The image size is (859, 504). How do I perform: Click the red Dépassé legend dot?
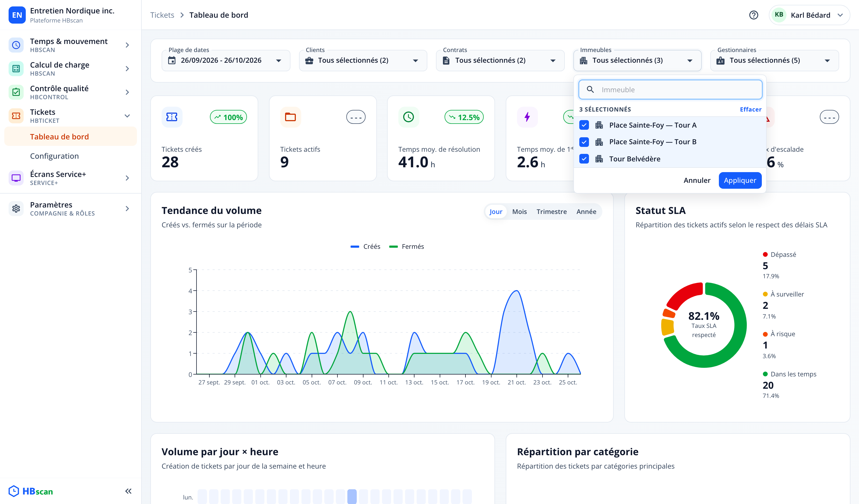coord(765,254)
